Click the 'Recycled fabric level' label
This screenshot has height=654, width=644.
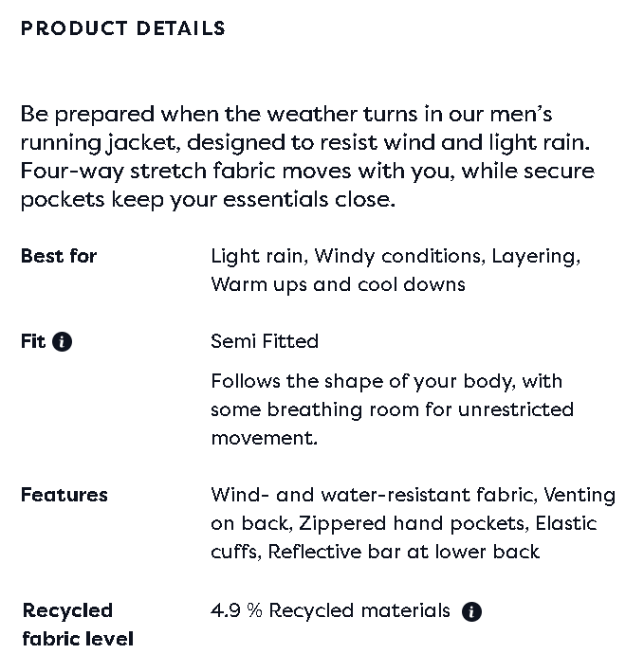pyautogui.click(x=77, y=624)
